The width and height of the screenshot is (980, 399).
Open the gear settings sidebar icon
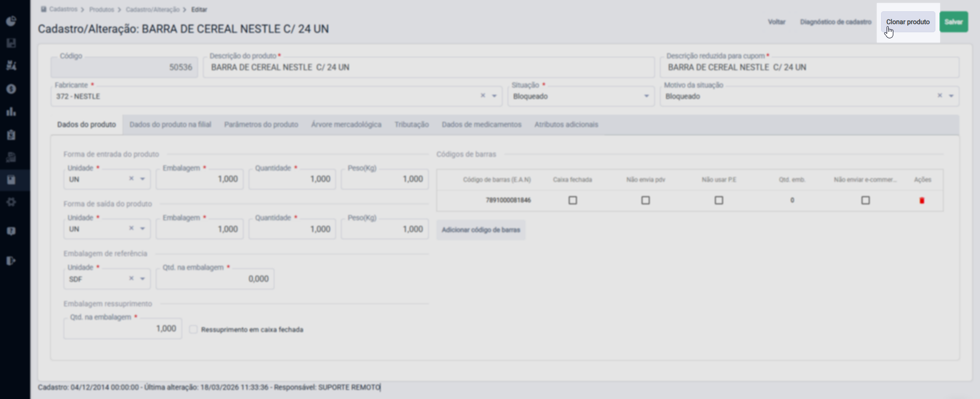click(x=11, y=202)
